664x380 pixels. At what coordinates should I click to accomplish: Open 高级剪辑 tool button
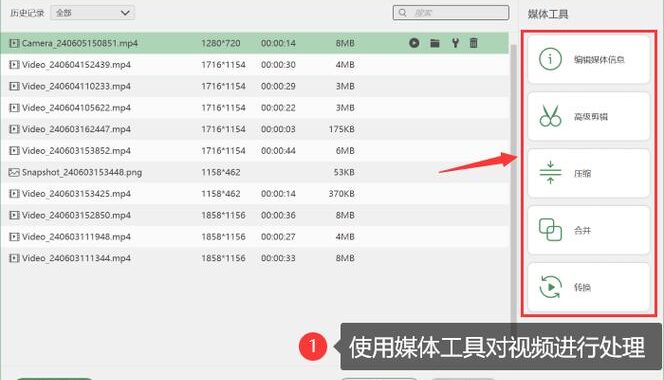click(x=589, y=116)
